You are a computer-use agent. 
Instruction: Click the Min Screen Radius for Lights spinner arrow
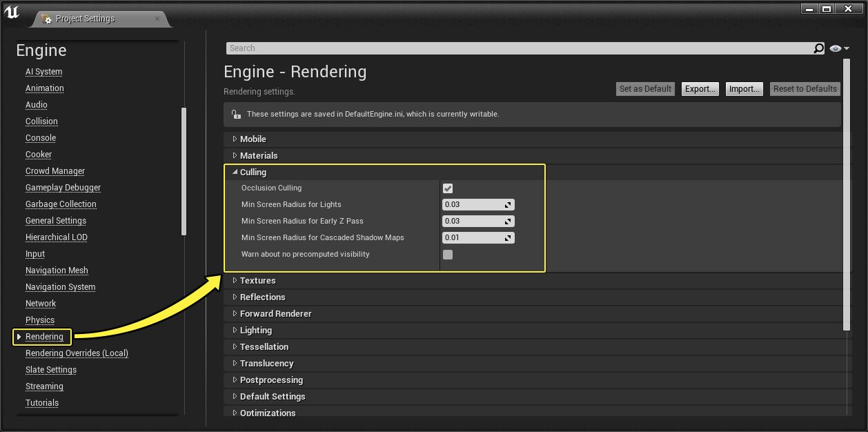click(508, 205)
